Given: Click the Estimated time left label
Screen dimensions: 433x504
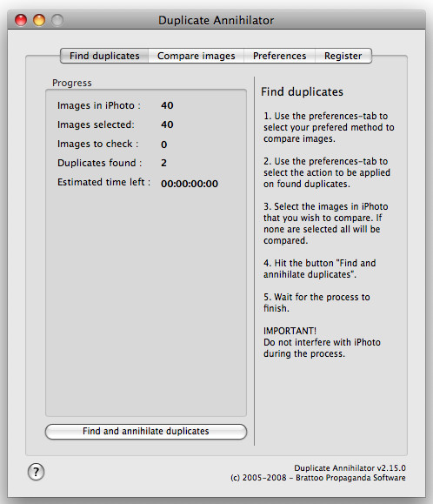Looking at the screenshot, I should tap(103, 182).
